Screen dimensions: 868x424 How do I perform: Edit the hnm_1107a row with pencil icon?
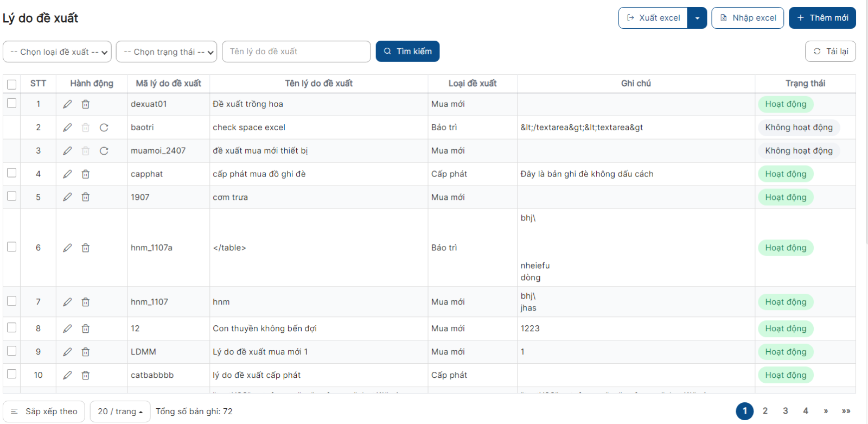click(x=67, y=248)
